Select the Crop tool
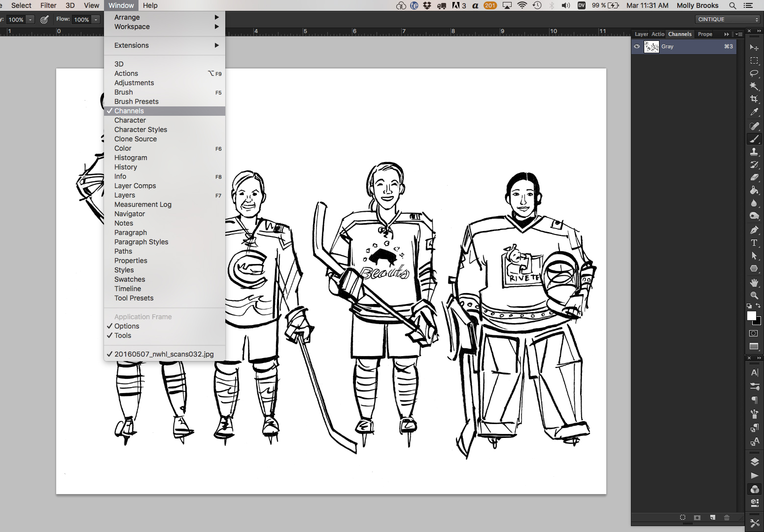 [x=754, y=99]
